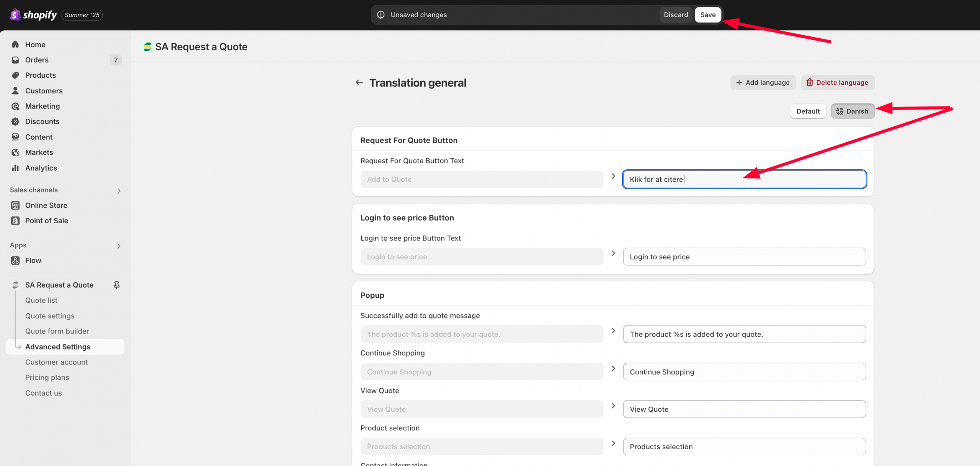The image size is (980, 466).
Task: Switch to the Default language tab
Action: (x=808, y=111)
